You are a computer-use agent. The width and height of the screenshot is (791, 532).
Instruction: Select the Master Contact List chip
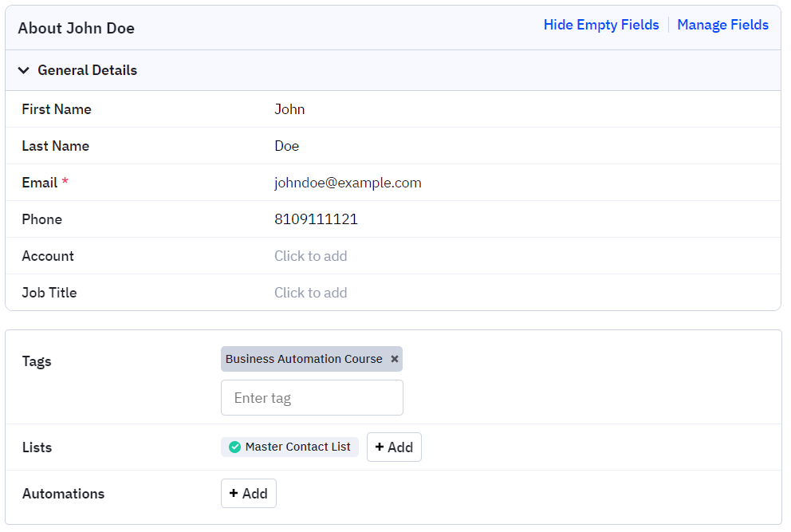297,447
